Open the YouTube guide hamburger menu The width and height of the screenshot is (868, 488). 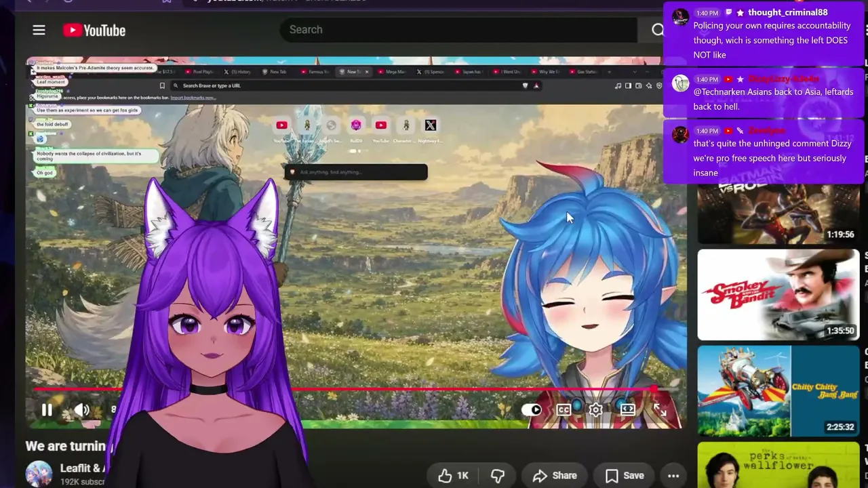[x=39, y=30]
